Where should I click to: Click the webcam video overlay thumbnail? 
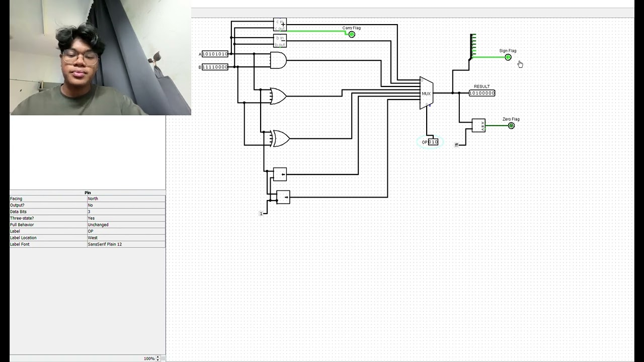[x=100, y=57]
